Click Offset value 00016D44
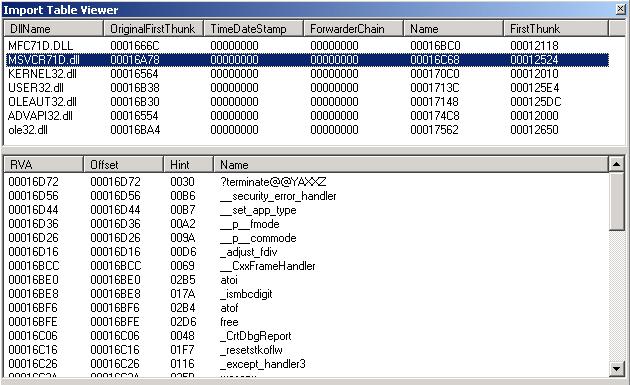Image resolution: width=630 pixels, height=385 pixels. click(115, 210)
